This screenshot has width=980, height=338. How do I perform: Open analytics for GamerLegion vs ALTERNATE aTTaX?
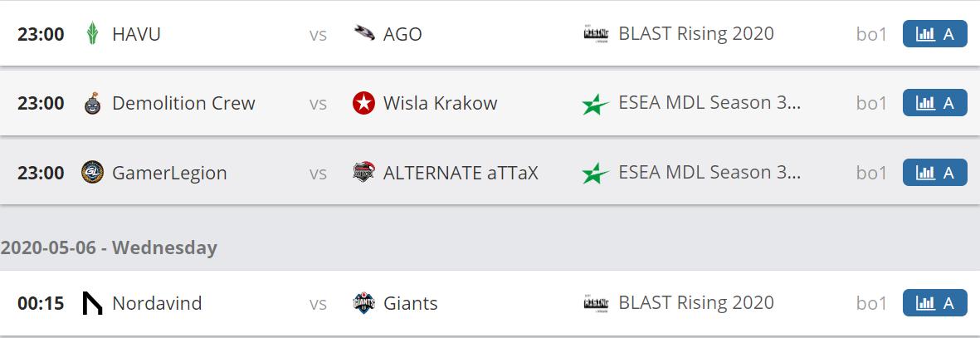tap(934, 173)
